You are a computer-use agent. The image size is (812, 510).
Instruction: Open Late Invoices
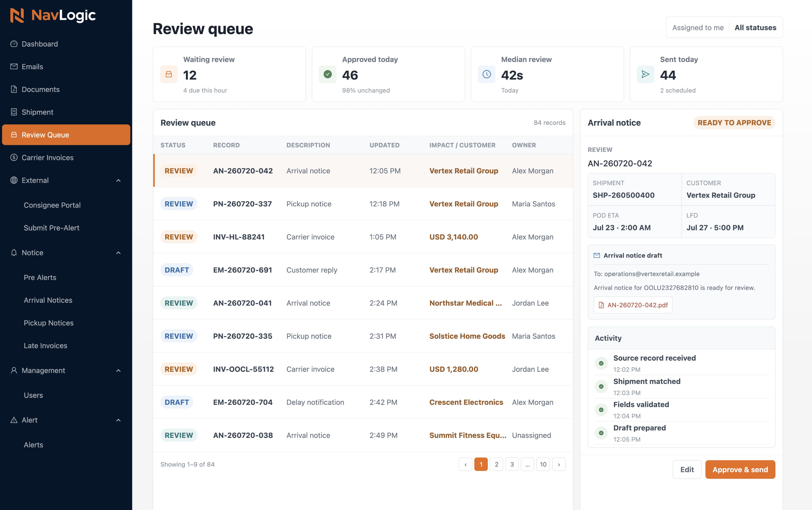46,345
